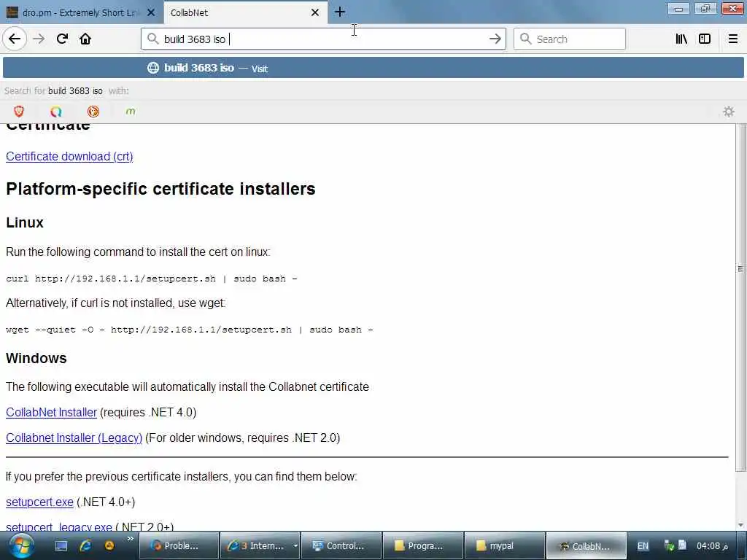747x560 pixels.
Task: Open the mypal folder taskbar button
Action: 504,545
